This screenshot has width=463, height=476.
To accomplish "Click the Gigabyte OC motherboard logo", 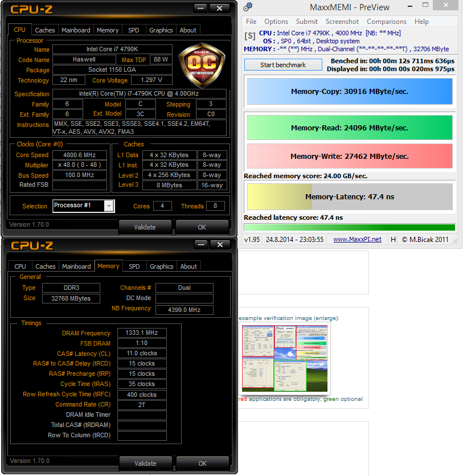I will tap(202, 65).
